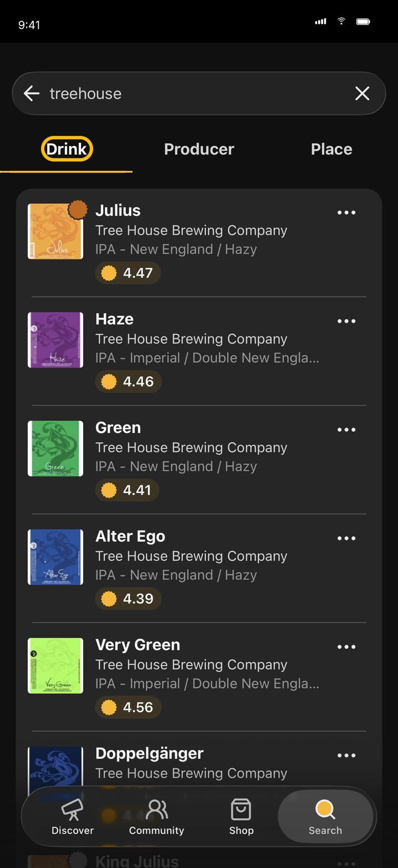Screen dimensions: 398x868
Task: Open the more options for Haze
Action: pyautogui.click(x=346, y=321)
